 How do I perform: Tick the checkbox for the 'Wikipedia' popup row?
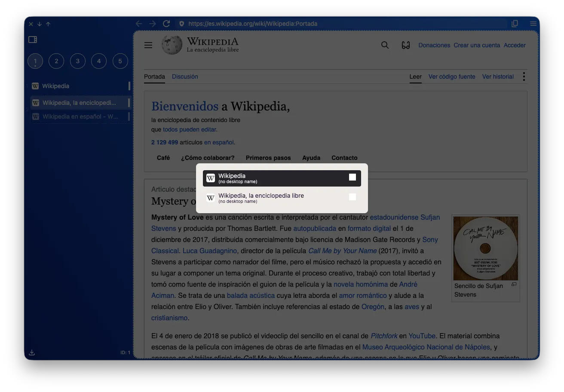click(x=352, y=177)
